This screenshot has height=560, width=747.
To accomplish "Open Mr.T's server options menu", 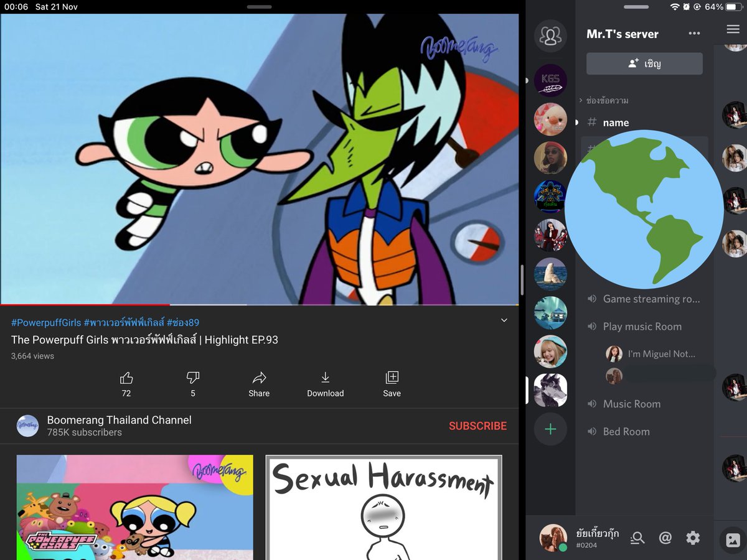I will (x=694, y=34).
